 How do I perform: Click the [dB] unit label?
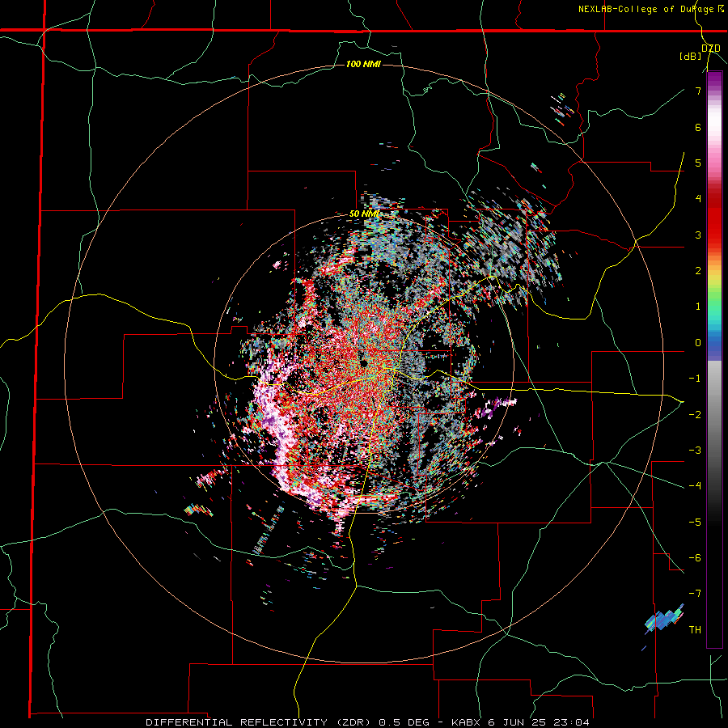(691, 57)
